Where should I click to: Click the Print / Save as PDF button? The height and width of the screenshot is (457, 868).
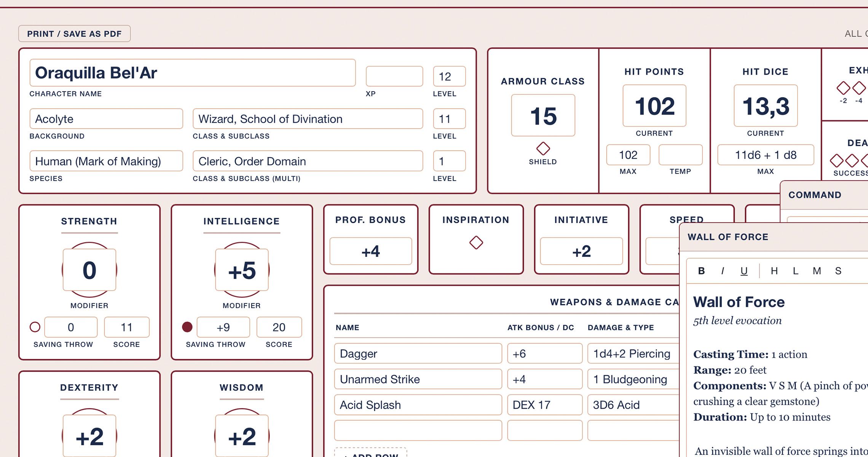[x=74, y=34]
